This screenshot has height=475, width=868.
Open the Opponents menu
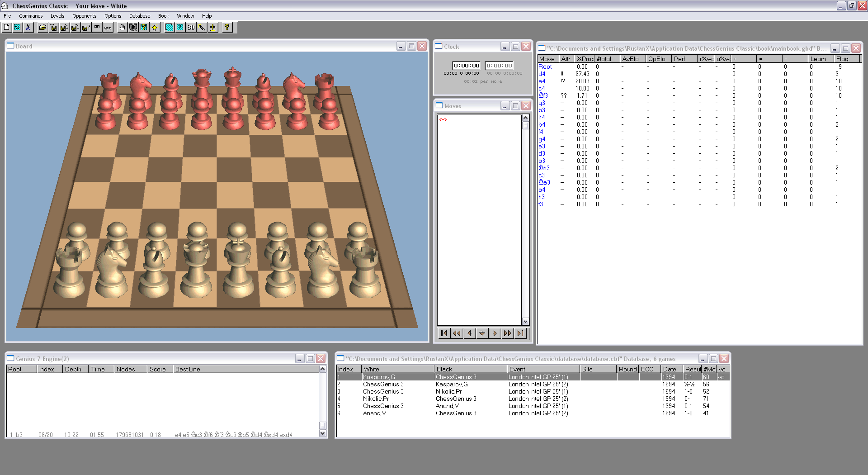point(84,16)
